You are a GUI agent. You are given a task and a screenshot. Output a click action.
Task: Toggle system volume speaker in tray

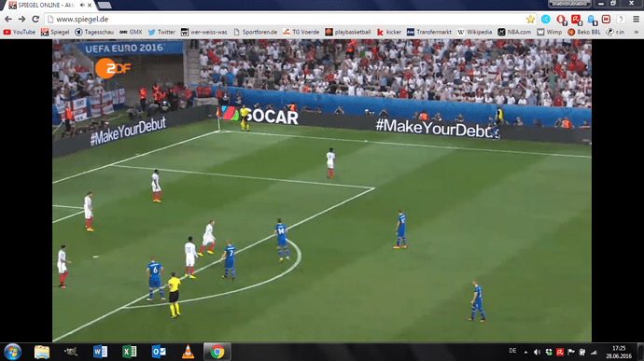tap(537, 352)
